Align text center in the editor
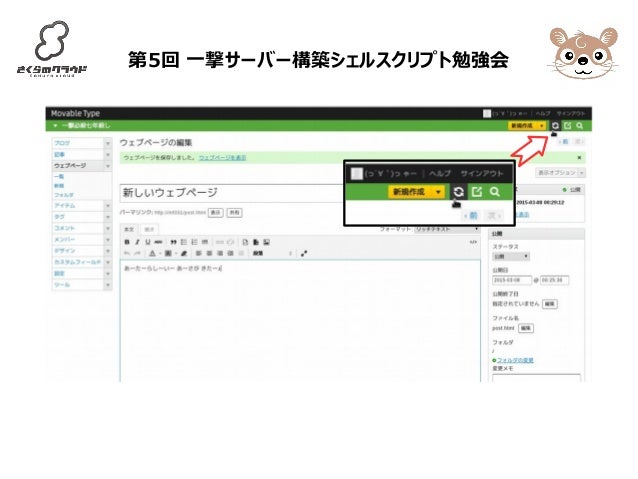The height and width of the screenshot is (479, 638). 209,253
